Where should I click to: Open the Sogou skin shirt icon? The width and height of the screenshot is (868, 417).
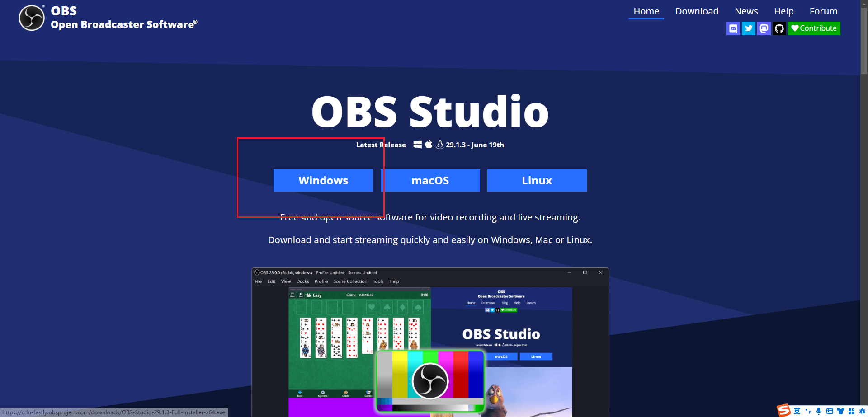[x=840, y=411]
